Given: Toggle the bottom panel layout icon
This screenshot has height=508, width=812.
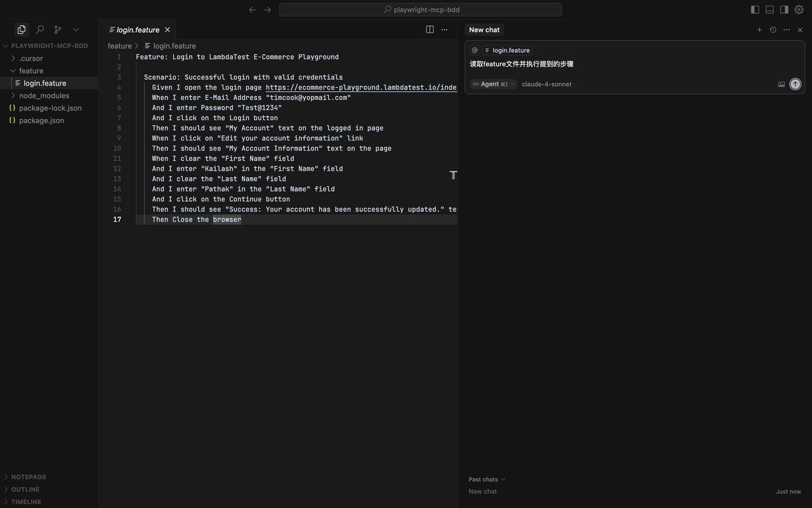Looking at the screenshot, I should [x=769, y=10].
